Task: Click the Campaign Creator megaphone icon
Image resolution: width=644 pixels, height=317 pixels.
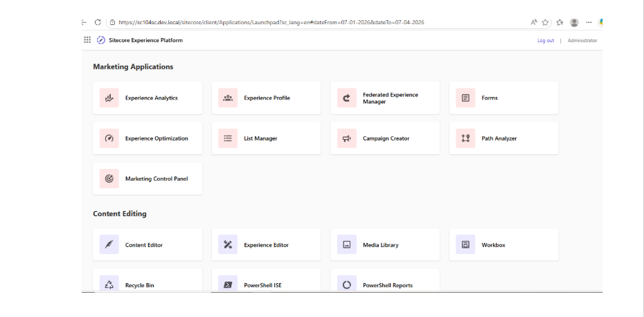Action: (347, 138)
